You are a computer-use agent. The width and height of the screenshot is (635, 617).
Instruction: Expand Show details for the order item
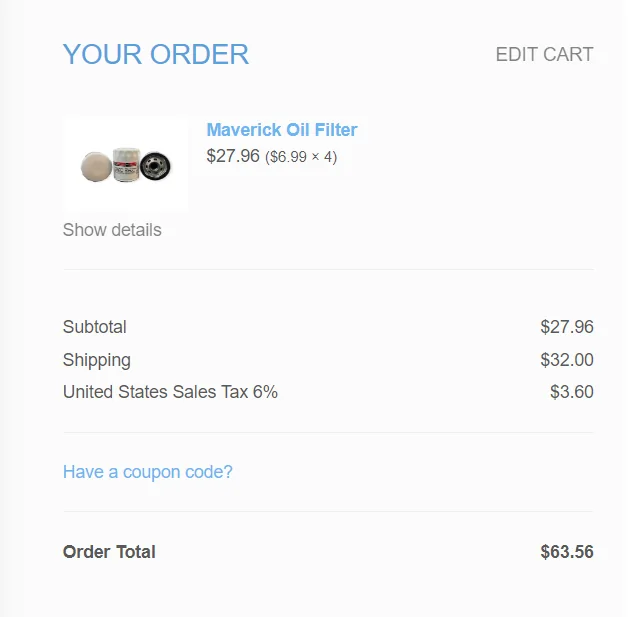(112, 230)
